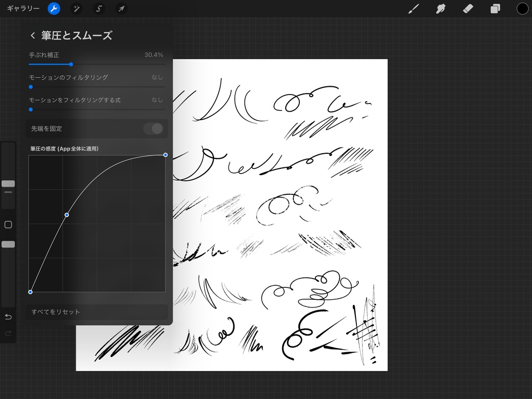Image resolution: width=532 pixels, height=399 pixels.
Task: Enable the 先端を固定 switch
Action: (x=154, y=129)
